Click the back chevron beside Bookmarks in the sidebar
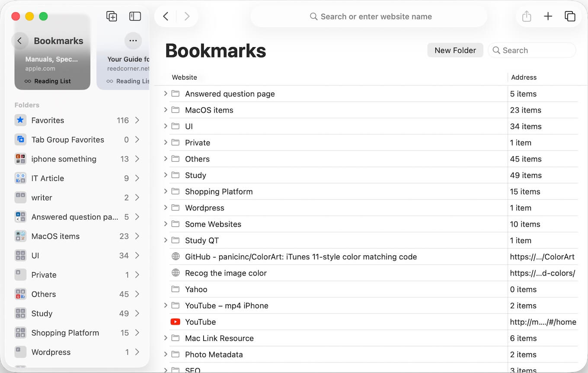This screenshot has height=373, width=588. pos(20,41)
